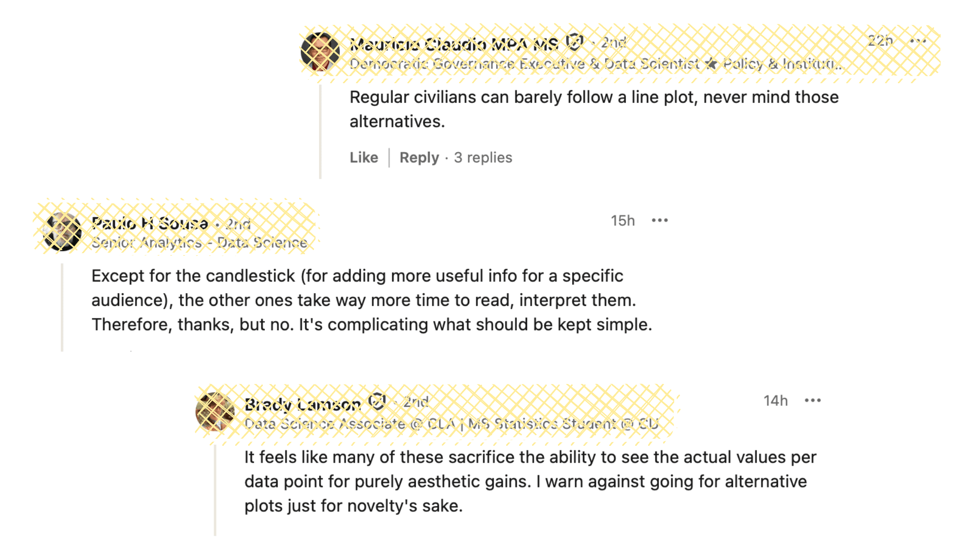Click Brady's Data Science Associate headline
Screen dimensions: 976x560
pos(451,424)
